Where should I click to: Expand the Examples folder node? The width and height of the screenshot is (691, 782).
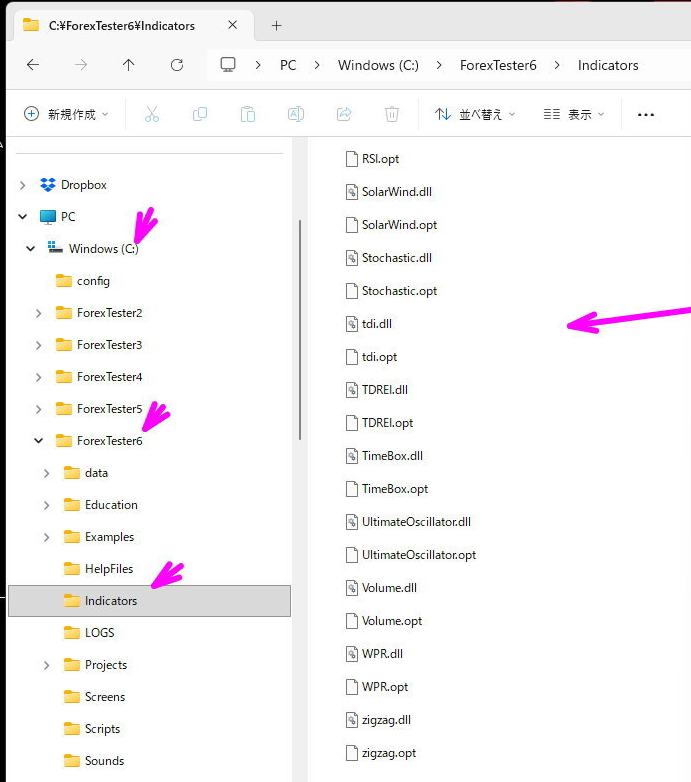click(46, 537)
